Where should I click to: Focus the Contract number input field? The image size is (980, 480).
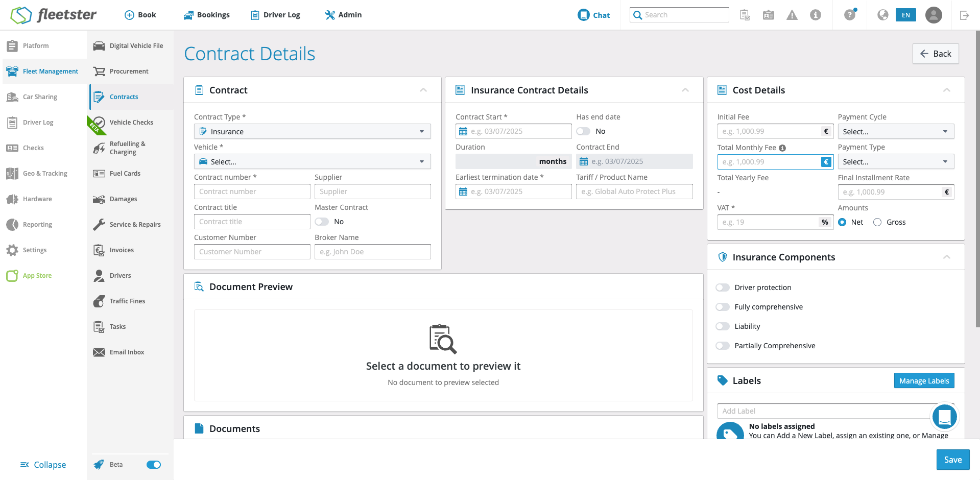point(252,191)
